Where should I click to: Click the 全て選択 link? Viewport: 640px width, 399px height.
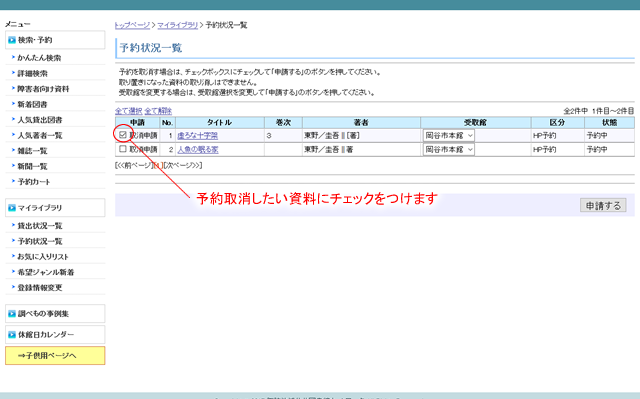pyautogui.click(x=129, y=111)
